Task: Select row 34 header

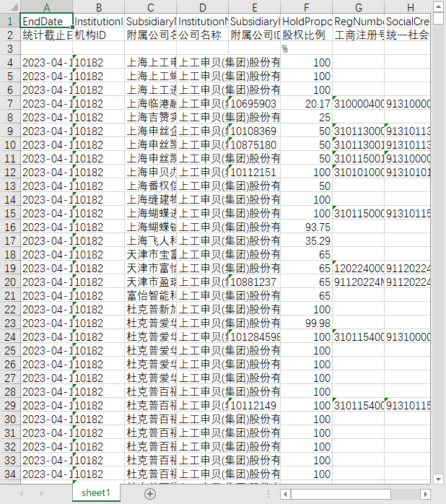Action: coord(10,474)
